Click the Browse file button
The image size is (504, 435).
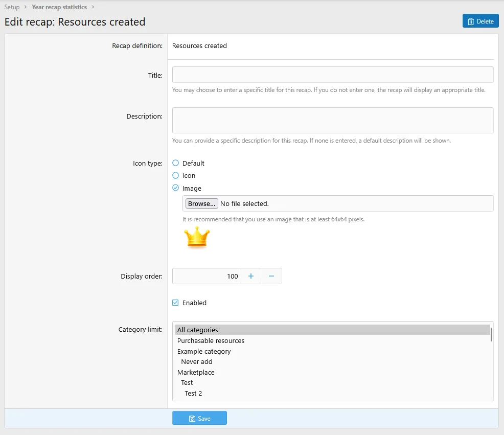[201, 203]
